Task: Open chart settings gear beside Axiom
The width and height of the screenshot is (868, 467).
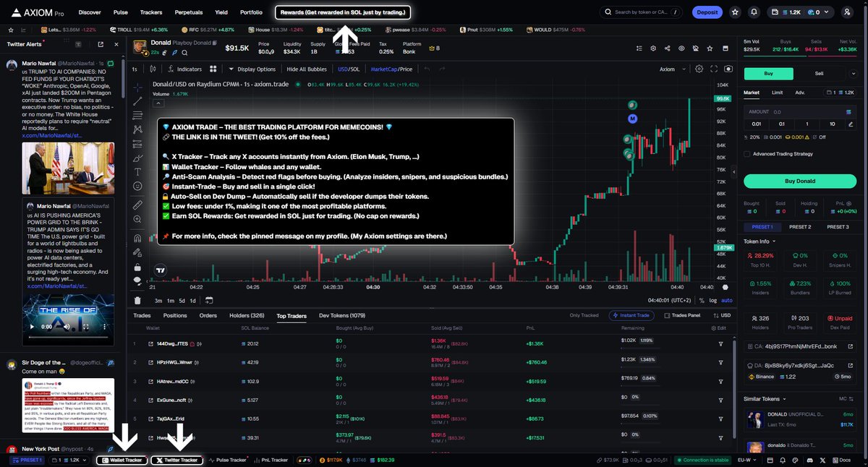Action: coord(699,69)
